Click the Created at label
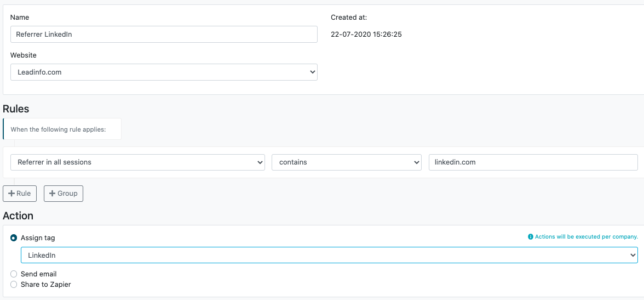The width and height of the screenshot is (644, 300). pyautogui.click(x=349, y=18)
